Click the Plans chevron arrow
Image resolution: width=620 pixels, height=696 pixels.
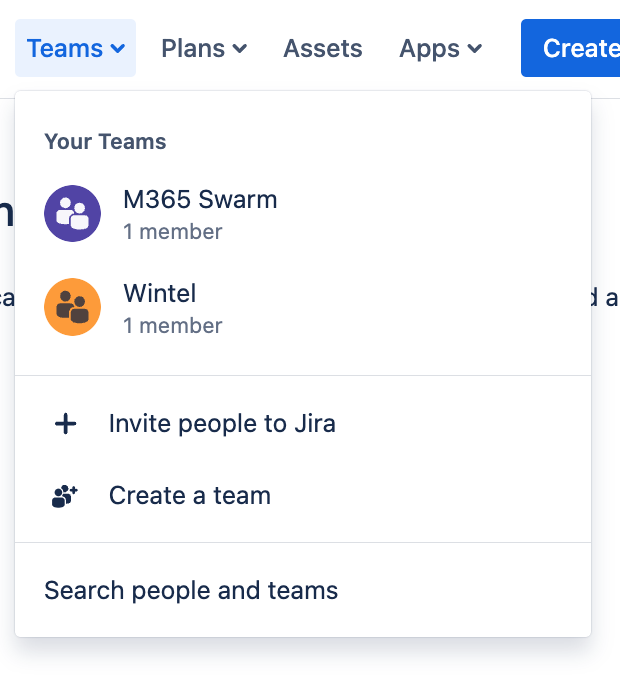point(240,48)
